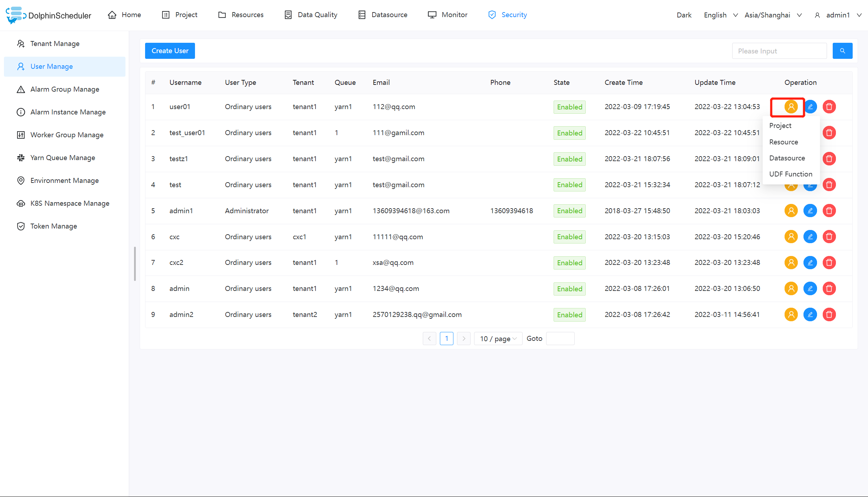Screen dimensions: 868x497
Task: Delete test_user01 using red trash icon
Action: tap(829, 133)
